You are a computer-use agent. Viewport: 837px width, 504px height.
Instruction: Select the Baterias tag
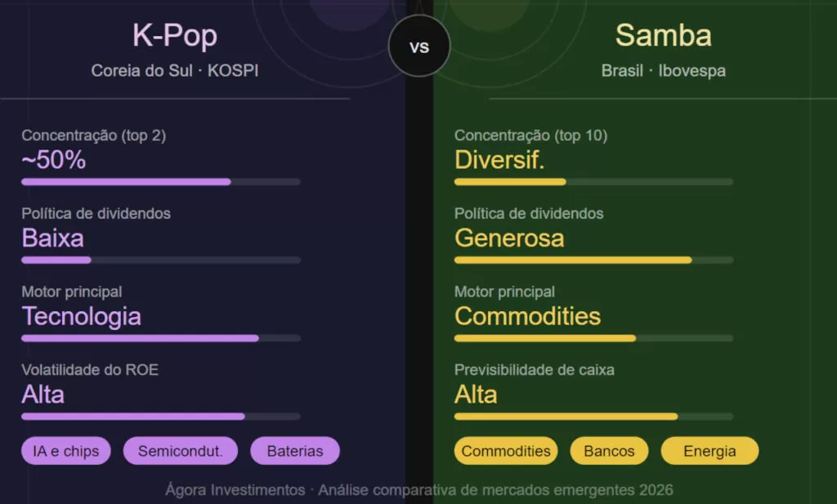coord(294,451)
